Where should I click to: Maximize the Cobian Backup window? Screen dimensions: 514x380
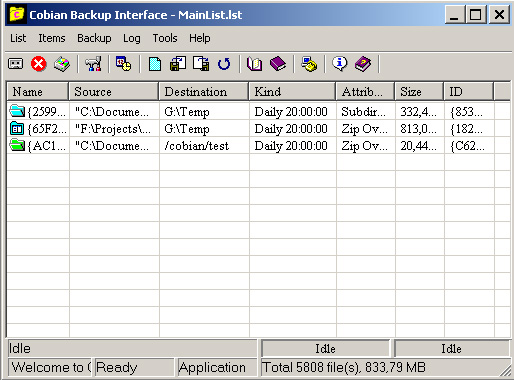coord(475,15)
